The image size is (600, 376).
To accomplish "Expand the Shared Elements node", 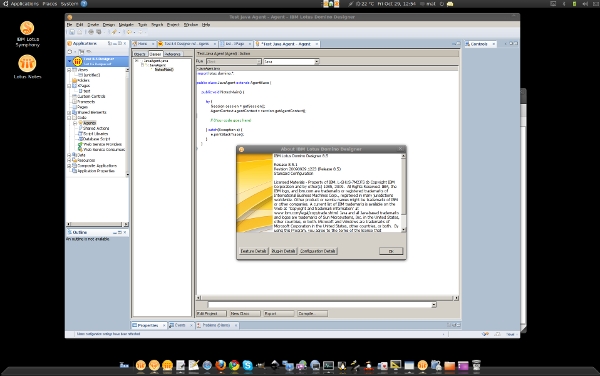I will coord(69,112).
